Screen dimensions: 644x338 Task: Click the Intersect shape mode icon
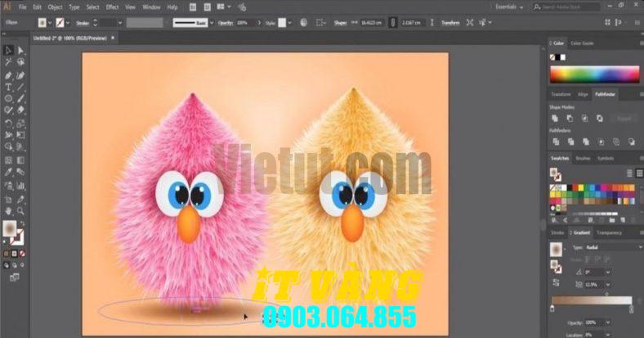584,119
